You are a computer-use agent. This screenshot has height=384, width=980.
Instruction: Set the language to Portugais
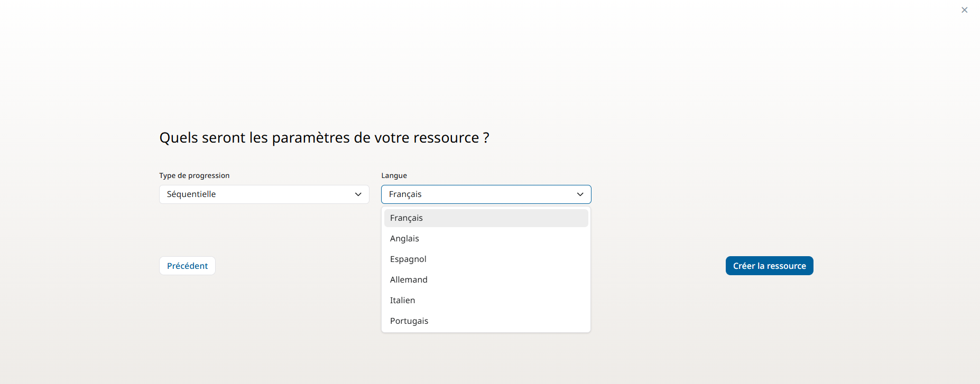click(409, 321)
